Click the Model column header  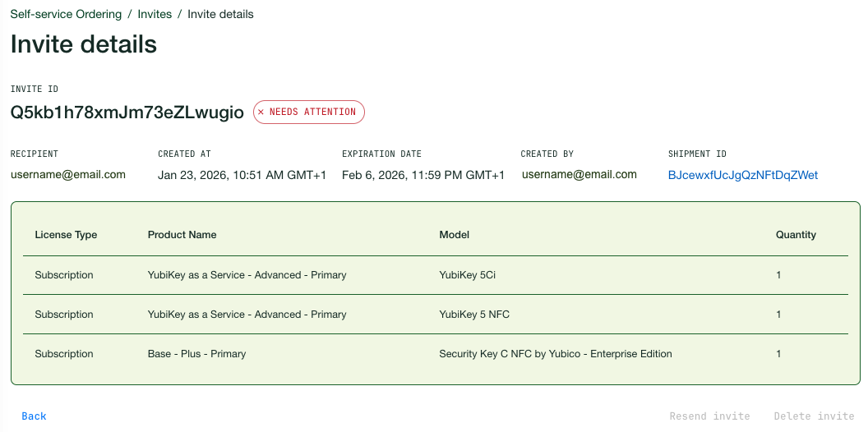point(455,235)
